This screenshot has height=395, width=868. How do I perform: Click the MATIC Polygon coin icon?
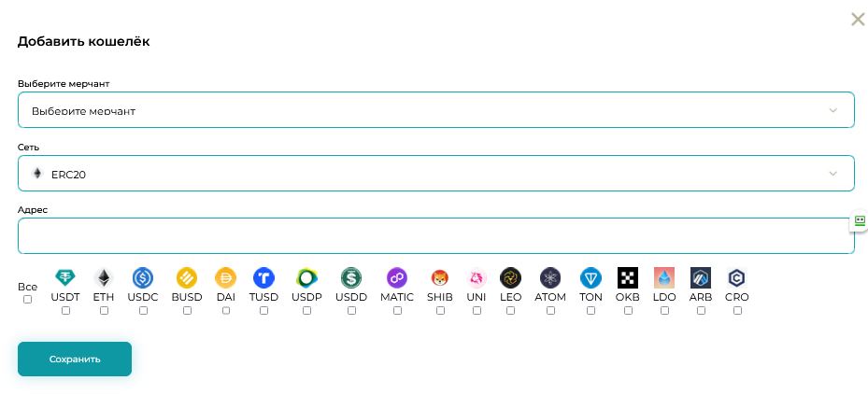tap(397, 277)
